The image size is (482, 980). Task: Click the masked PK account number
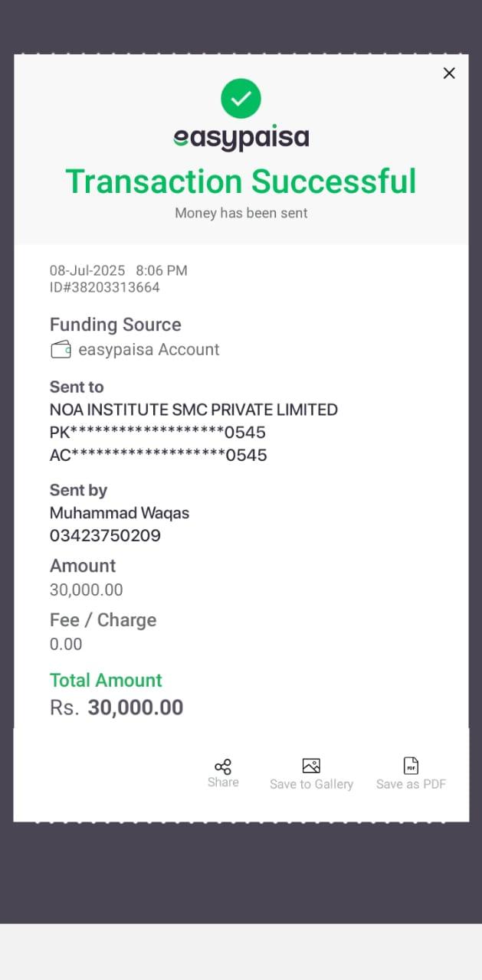pos(157,433)
